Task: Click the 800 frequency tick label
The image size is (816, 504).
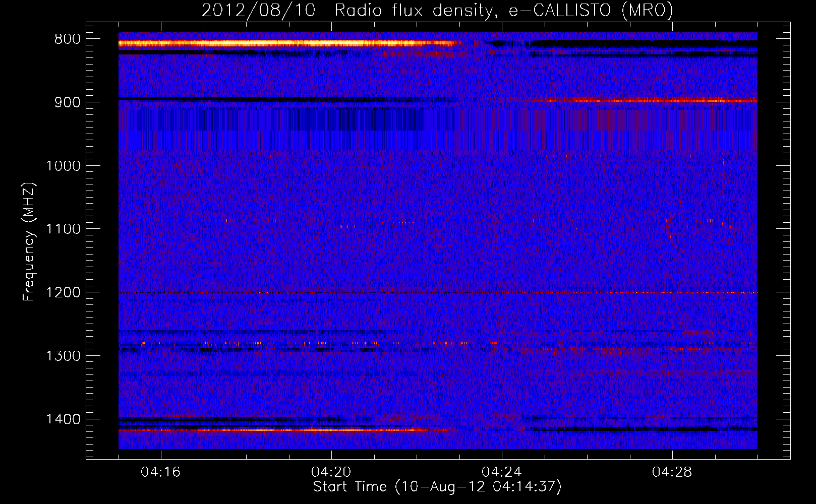Action: click(x=67, y=39)
